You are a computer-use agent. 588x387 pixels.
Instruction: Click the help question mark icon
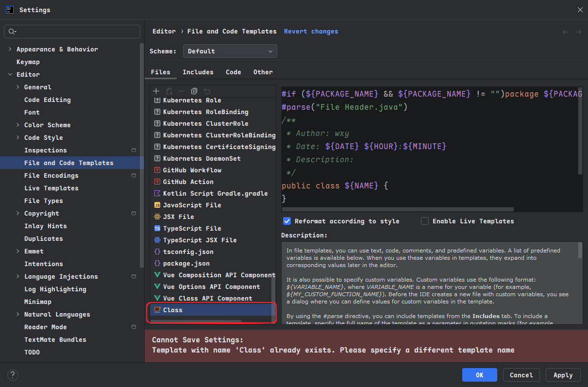point(13,375)
